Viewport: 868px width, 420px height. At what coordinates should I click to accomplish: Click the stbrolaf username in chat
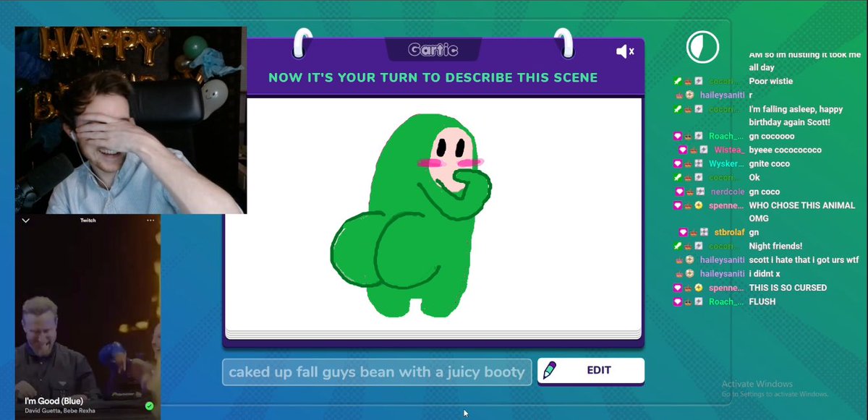729,233
